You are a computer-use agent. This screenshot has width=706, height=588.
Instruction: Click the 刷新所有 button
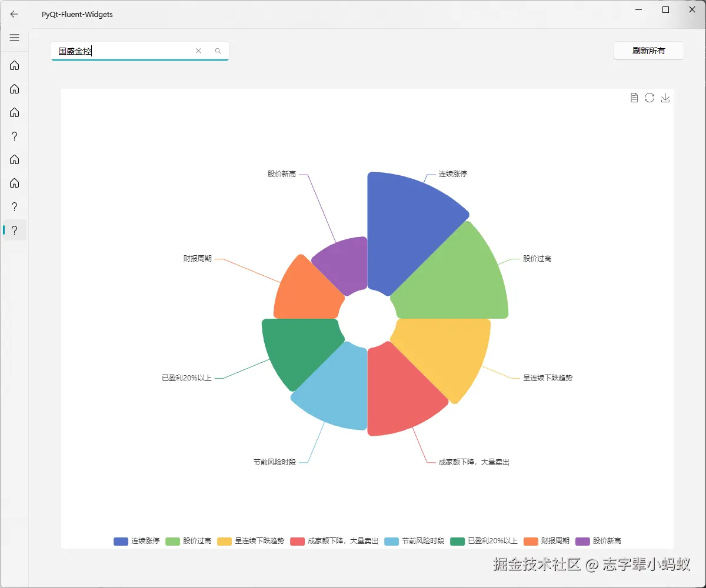tap(649, 51)
